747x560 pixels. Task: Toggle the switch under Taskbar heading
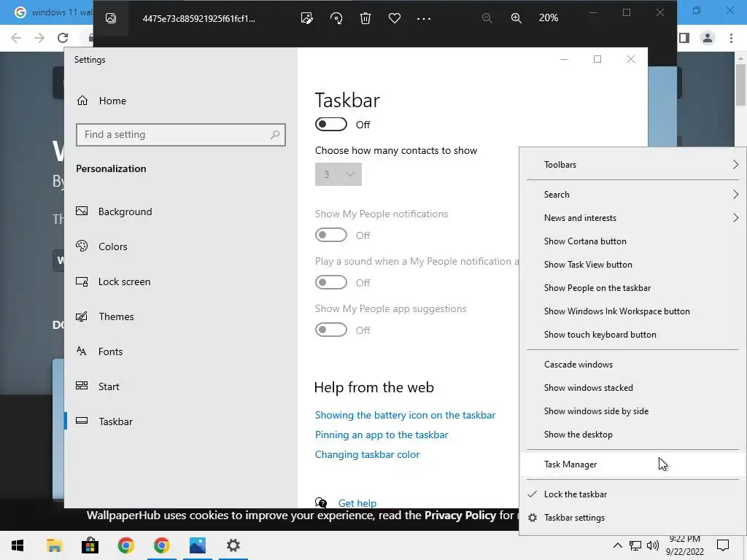(x=331, y=124)
